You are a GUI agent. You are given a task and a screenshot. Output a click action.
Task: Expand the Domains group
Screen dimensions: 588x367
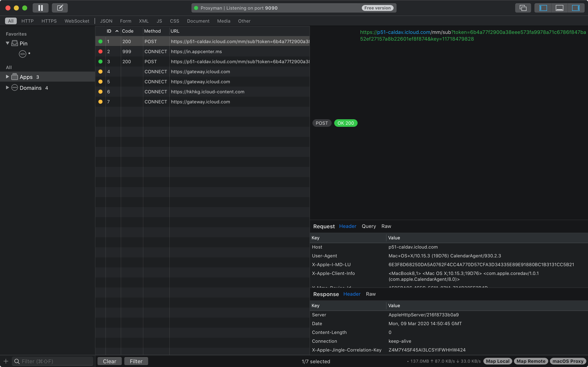tap(7, 88)
